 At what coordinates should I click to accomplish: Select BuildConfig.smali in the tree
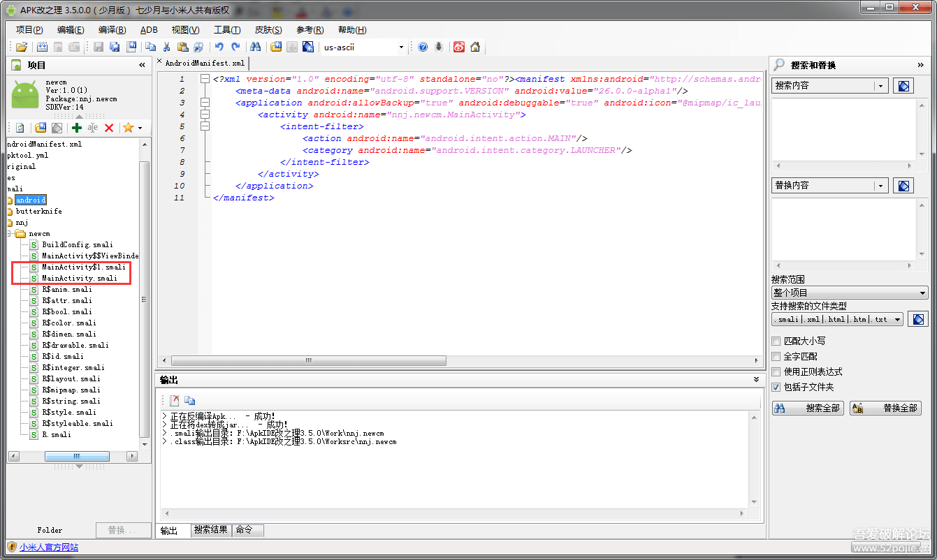77,244
